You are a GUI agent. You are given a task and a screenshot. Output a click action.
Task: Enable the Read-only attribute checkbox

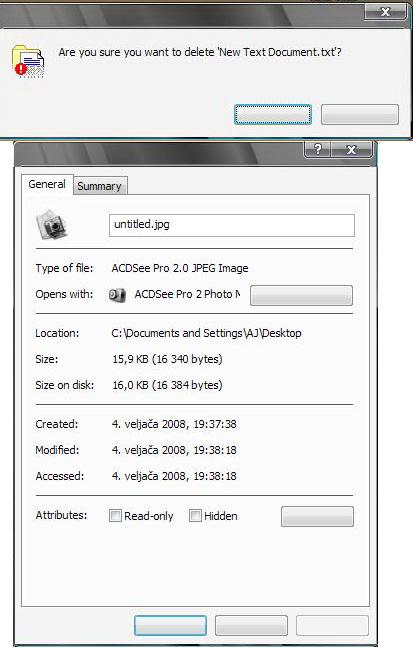coord(115,516)
